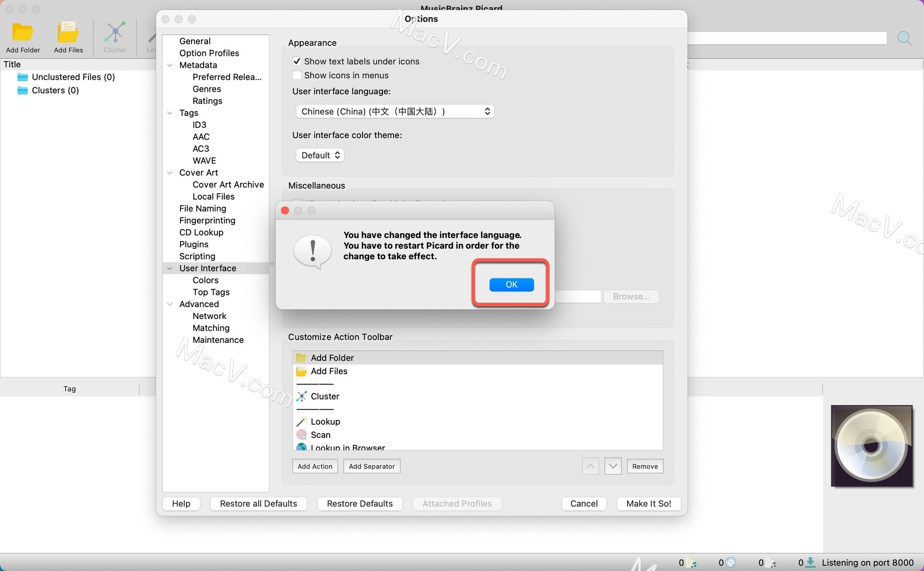Open the General options page
This screenshot has height=571, width=924.
click(195, 41)
